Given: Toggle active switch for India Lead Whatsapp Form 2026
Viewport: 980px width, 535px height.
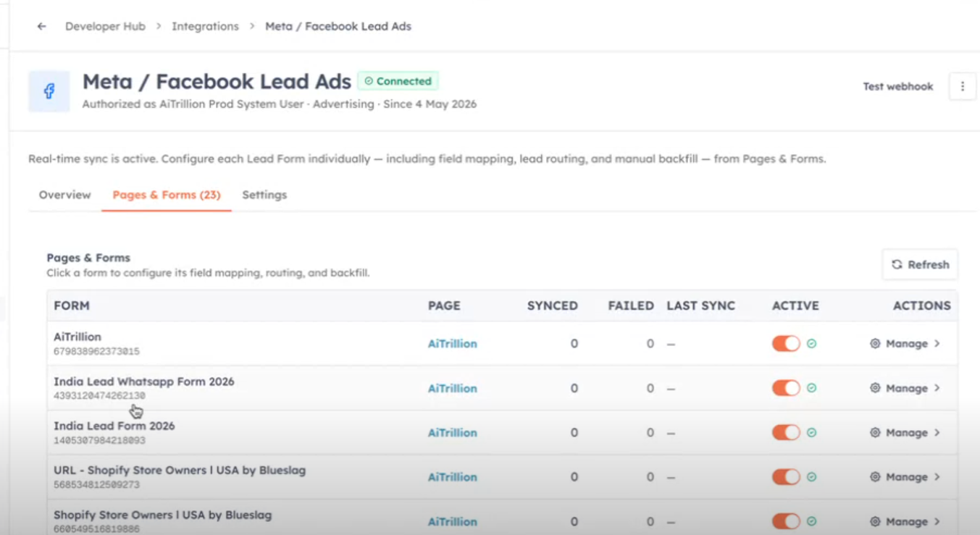Looking at the screenshot, I should 786,388.
